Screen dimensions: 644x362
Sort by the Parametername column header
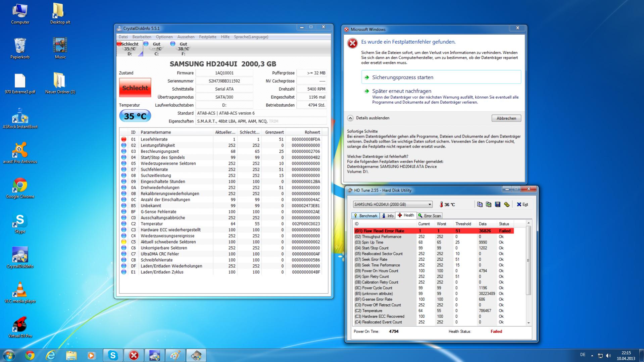click(176, 132)
